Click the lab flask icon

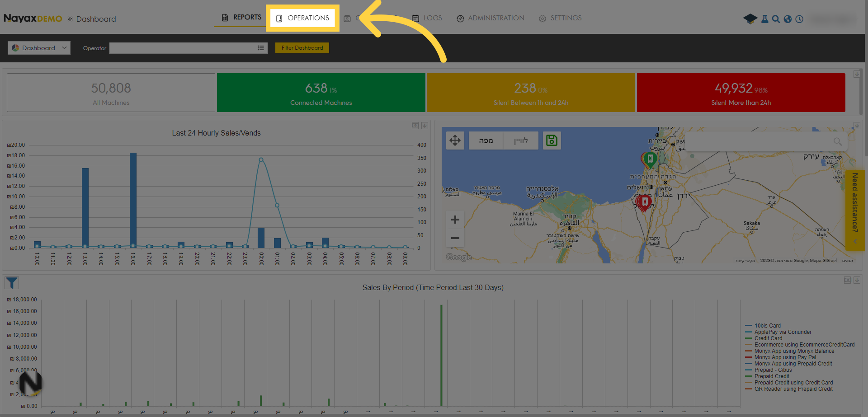tap(764, 19)
